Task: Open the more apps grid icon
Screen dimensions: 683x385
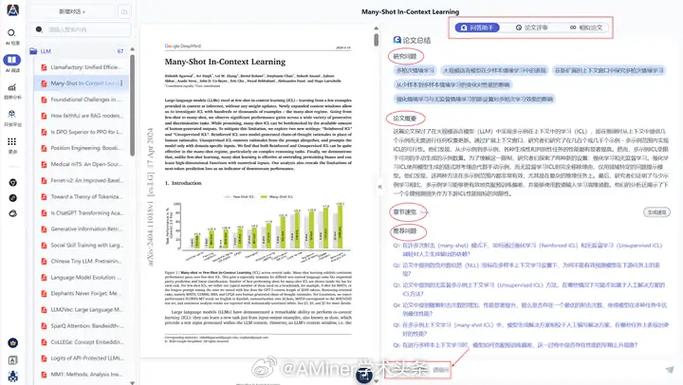Action: point(12,141)
